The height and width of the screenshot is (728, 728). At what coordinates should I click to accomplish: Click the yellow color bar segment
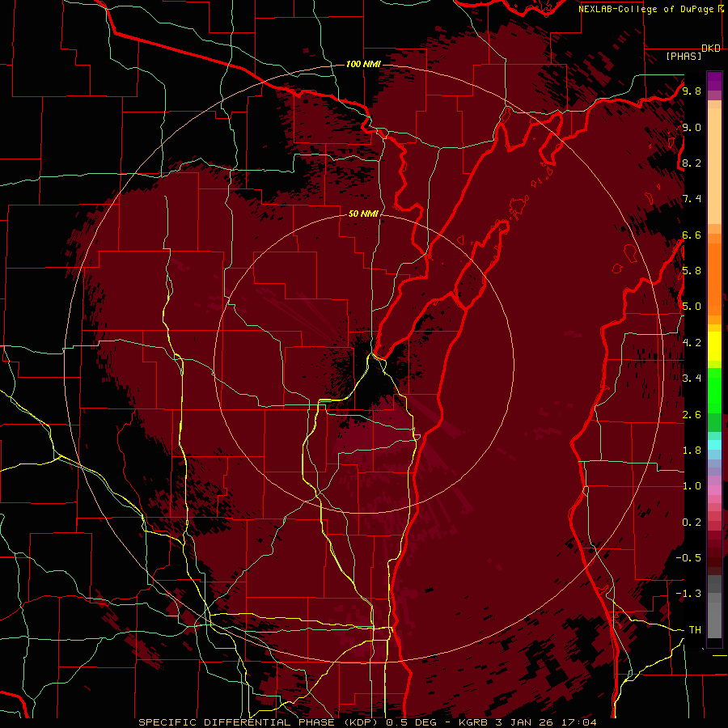coord(714,346)
